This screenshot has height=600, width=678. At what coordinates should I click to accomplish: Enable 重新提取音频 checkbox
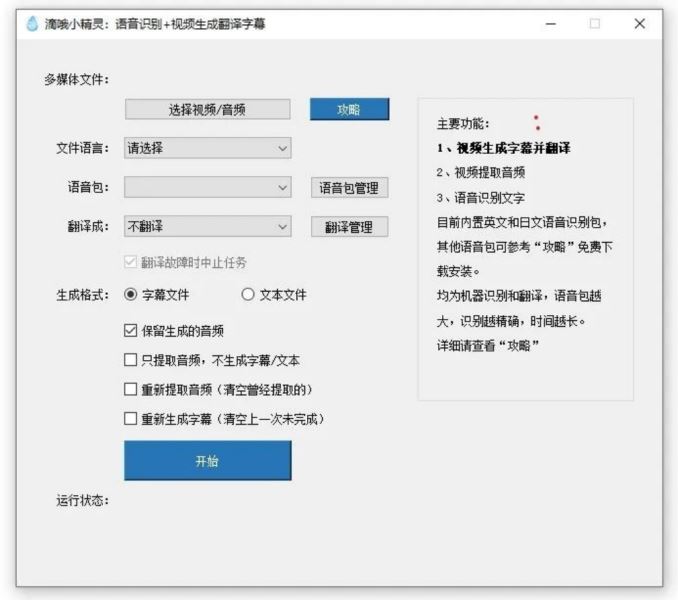pos(130,389)
